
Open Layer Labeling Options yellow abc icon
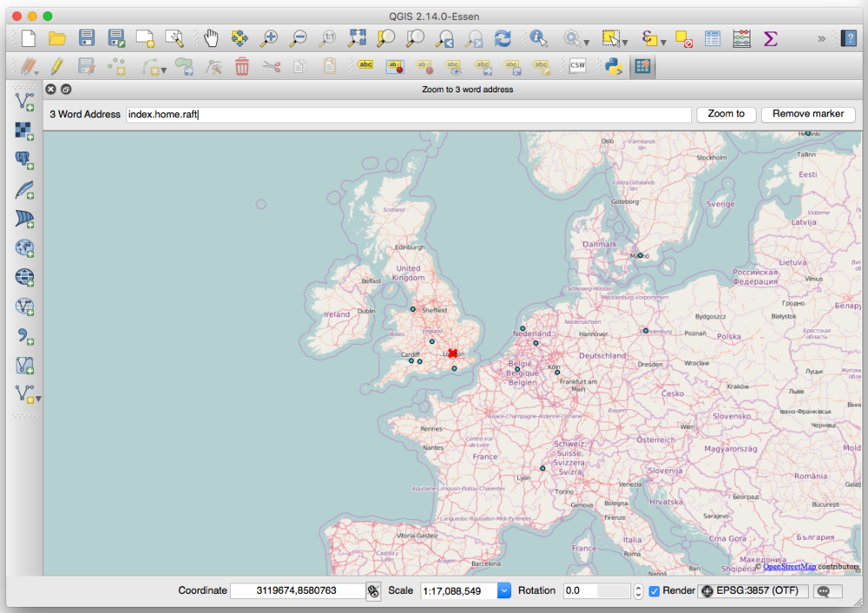tap(365, 65)
